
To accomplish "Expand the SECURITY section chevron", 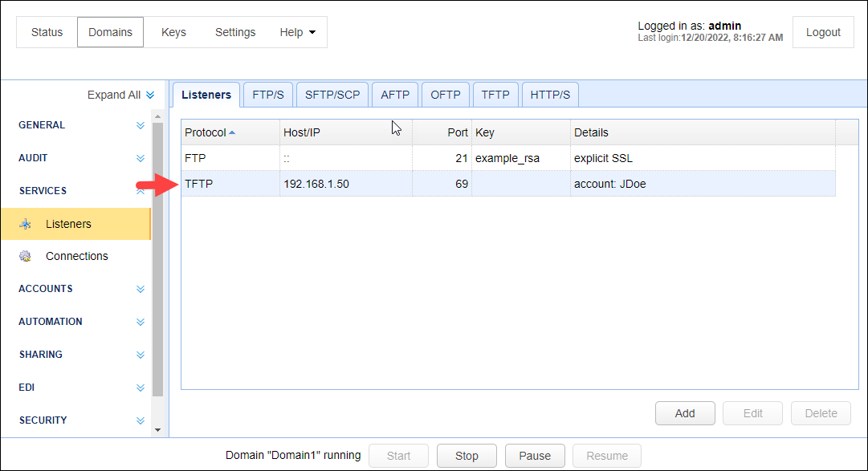I will click(x=141, y=421).
